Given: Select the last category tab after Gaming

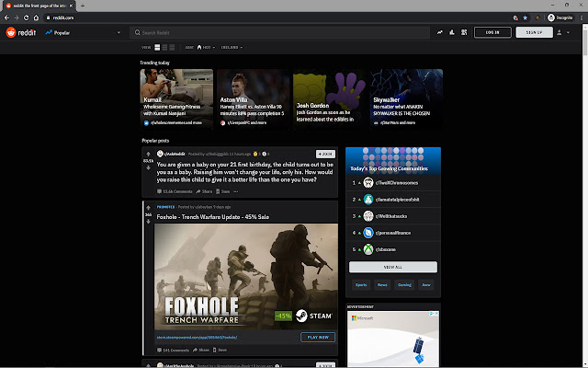Looking at the screenshot, I should pos(426,284).
